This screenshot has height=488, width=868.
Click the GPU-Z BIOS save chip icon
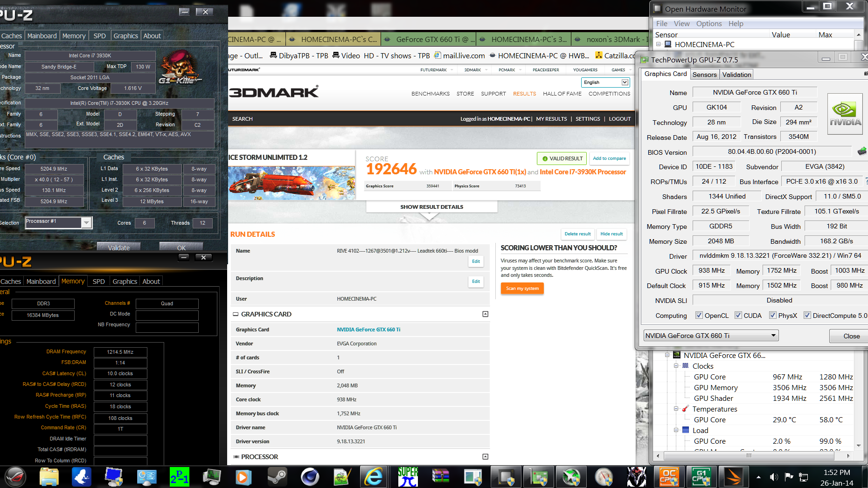pyautogui.click(x=862, y=151)
